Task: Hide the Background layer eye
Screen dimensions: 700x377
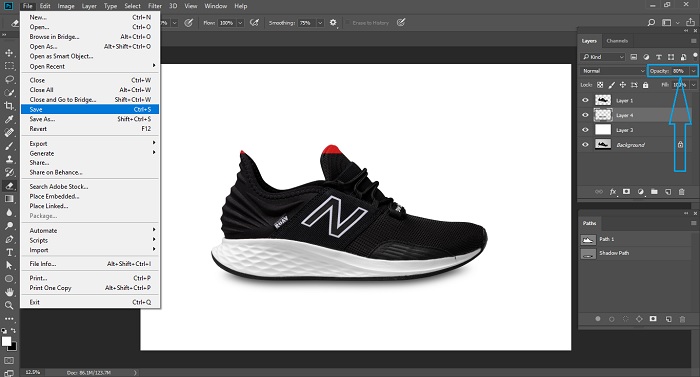Action: click(585, 145)
